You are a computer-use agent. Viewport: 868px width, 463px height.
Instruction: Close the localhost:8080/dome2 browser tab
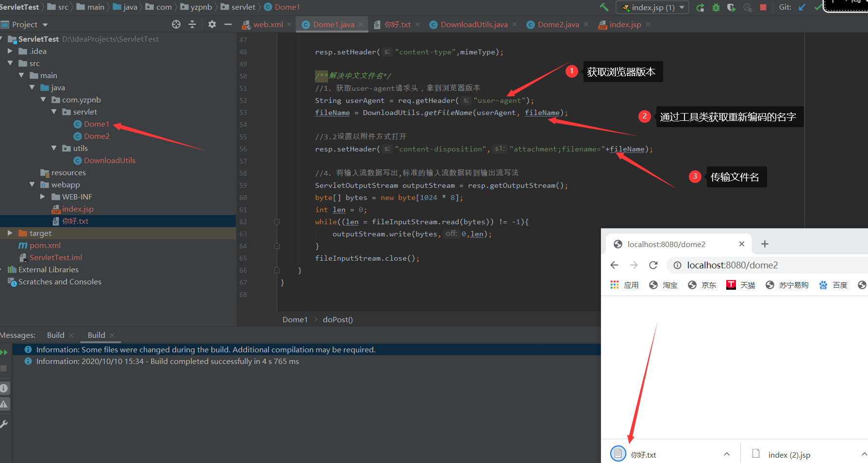pos(742,244)
